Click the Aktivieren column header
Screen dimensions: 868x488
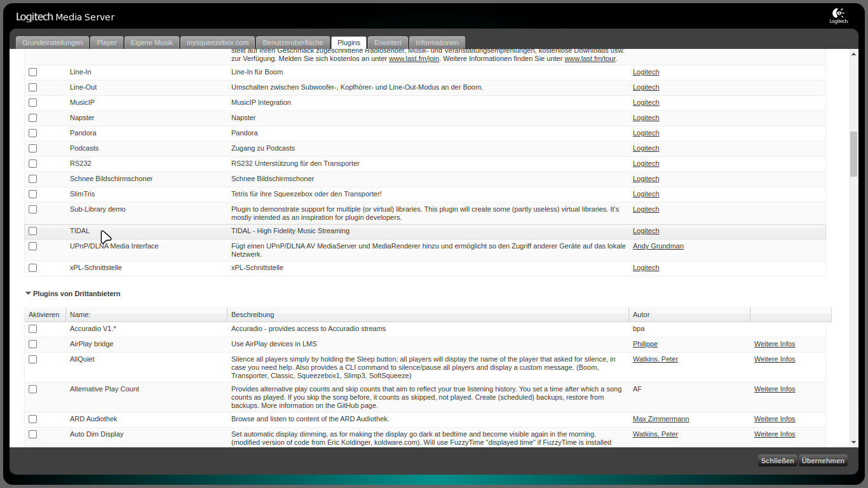(44, 315)
